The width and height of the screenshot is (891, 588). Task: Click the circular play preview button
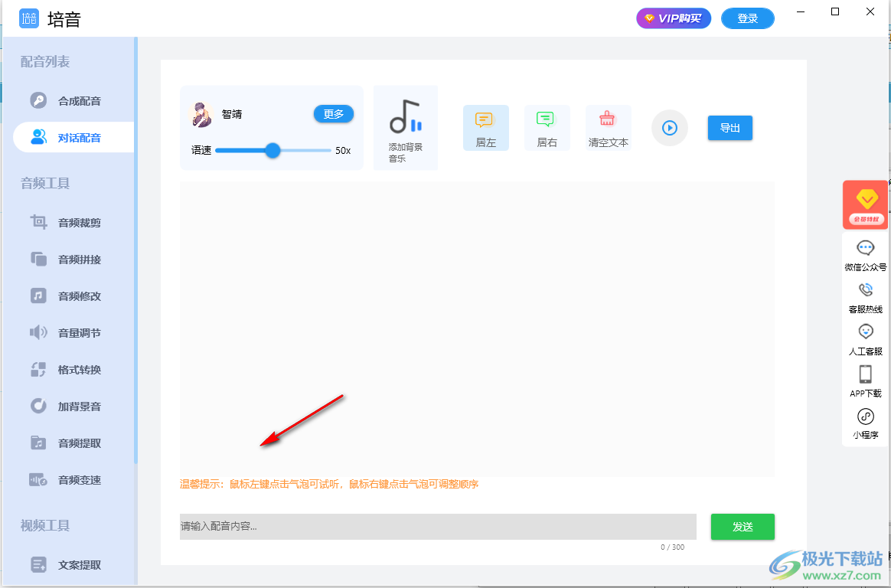(x=669, y=128)
